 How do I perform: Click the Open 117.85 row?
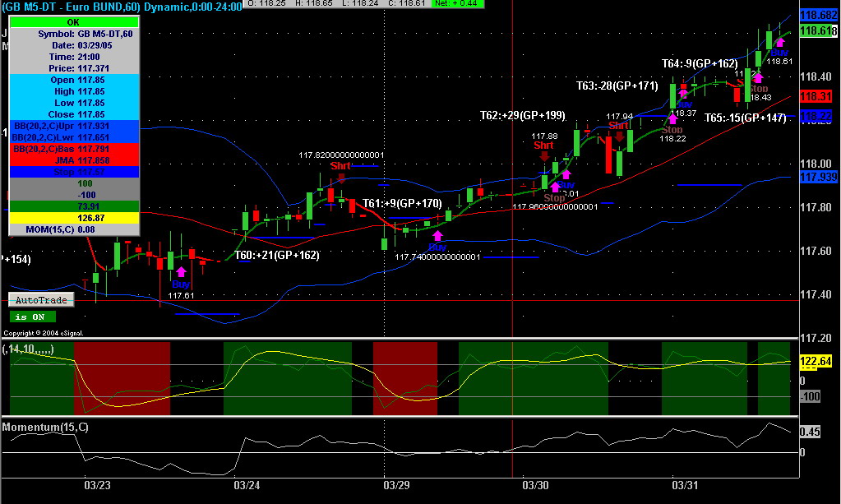point(74,80)
